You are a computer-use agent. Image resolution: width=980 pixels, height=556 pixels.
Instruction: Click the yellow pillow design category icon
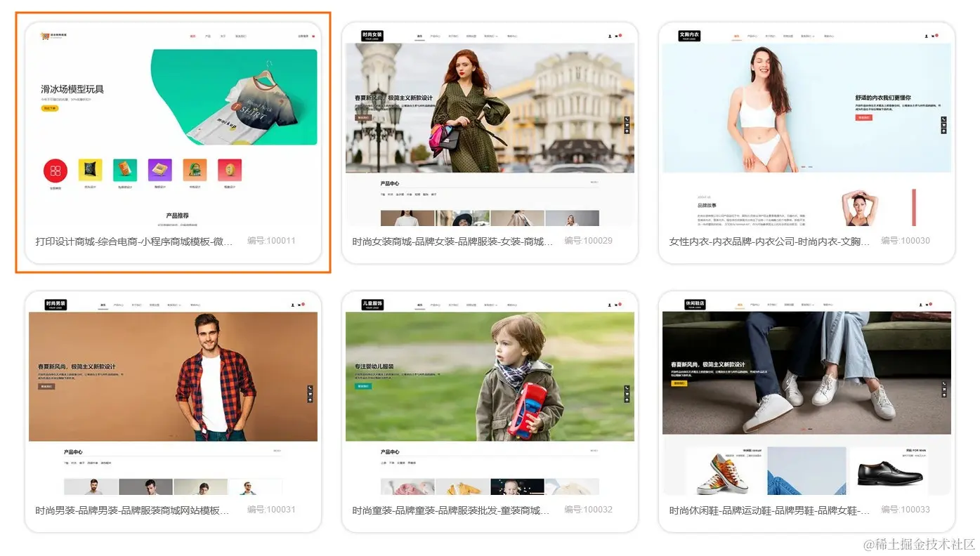pos(90,170)
